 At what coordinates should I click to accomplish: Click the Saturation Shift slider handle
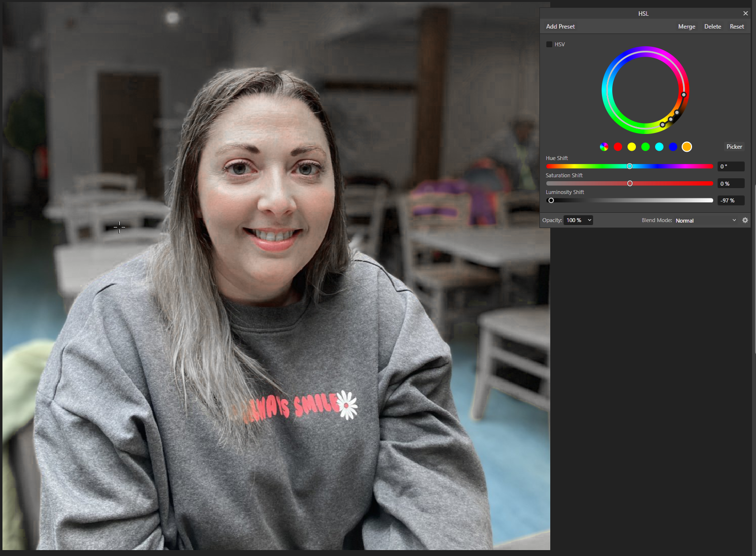click(x=630, y=184)
